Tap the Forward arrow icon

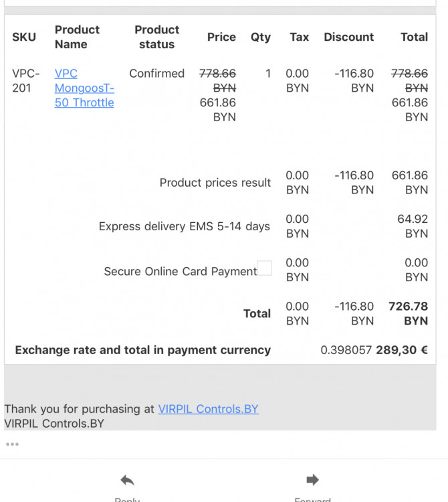tap(312, 480)
